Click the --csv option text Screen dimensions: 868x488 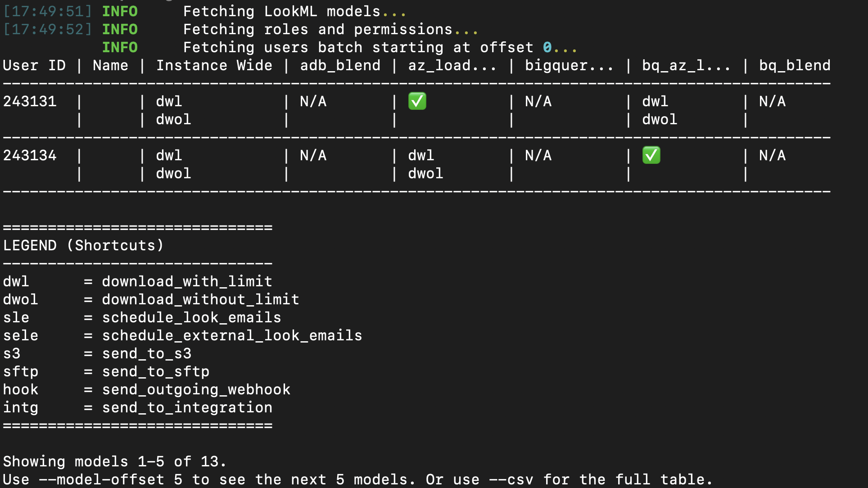tap(511, 479)
